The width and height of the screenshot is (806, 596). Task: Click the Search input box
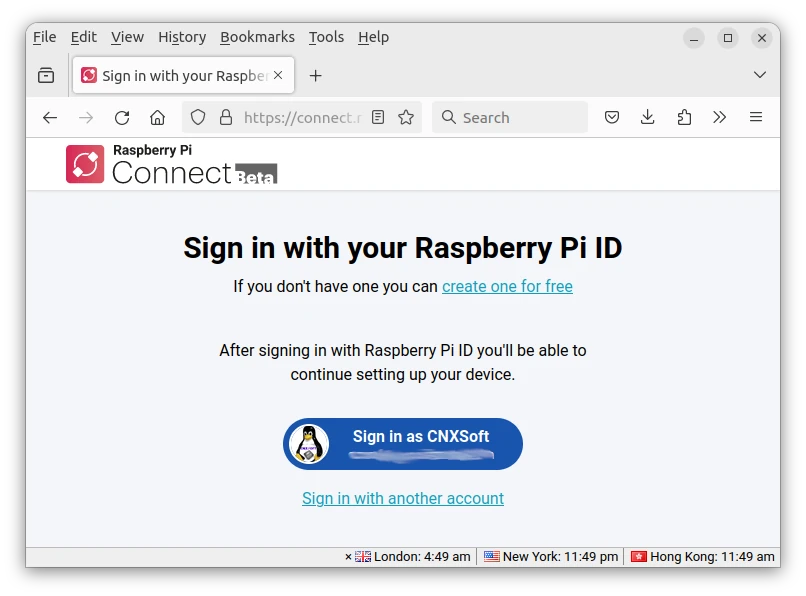[x=509, y=118]
